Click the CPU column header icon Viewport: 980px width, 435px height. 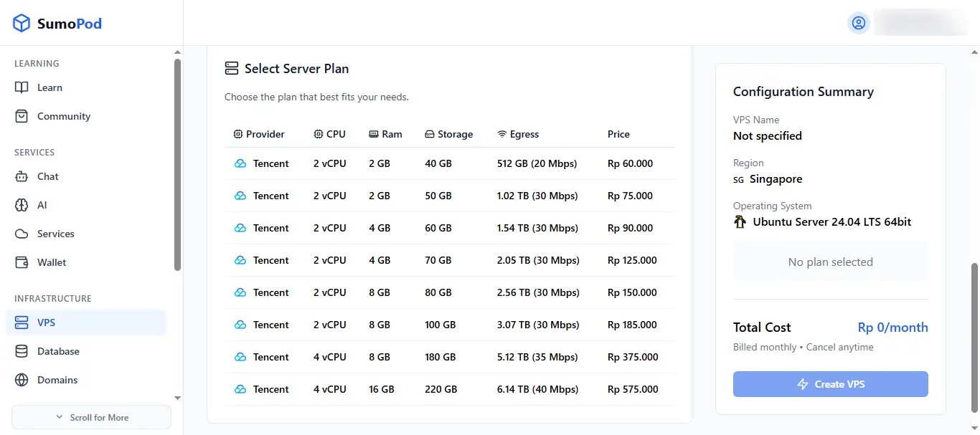point(319,134)
